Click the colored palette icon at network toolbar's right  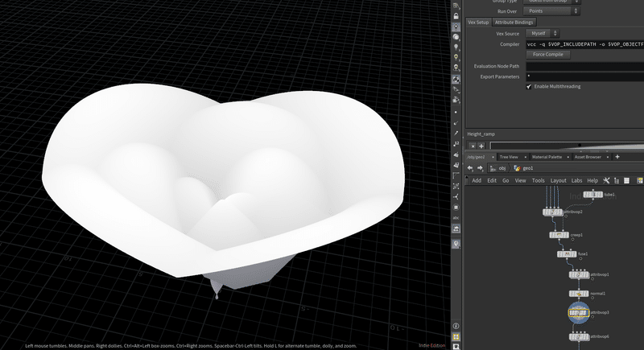point(639,180)
